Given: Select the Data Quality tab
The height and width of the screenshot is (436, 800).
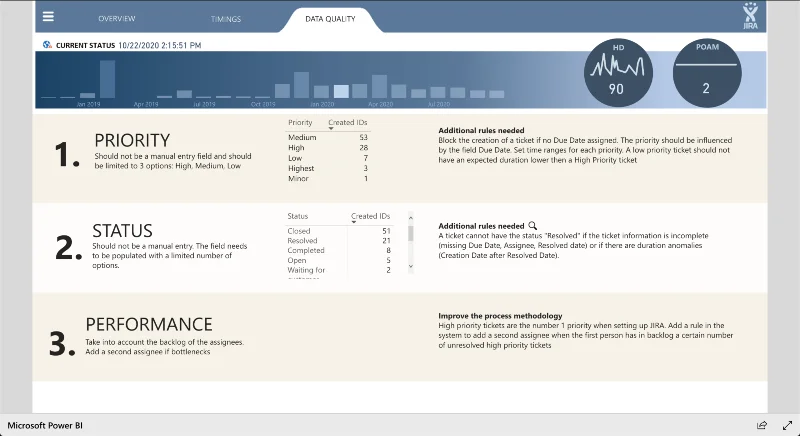Looking at the screenshot, I should pos(330,19).
